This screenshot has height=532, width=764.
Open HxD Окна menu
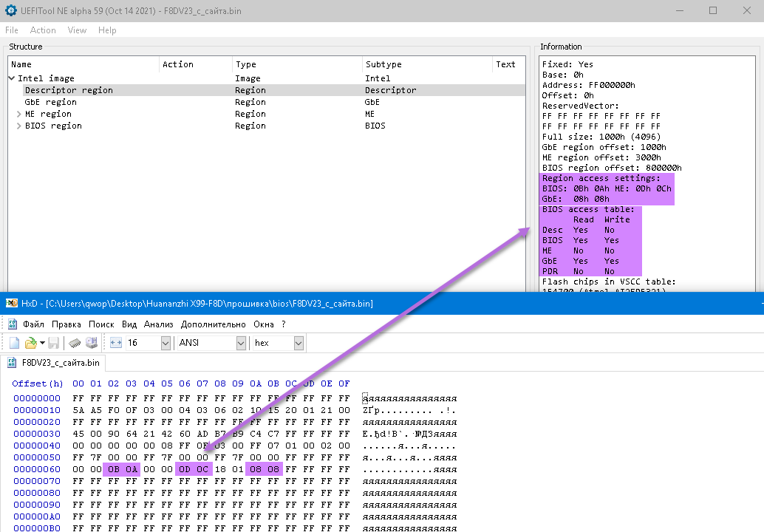(264, 324)
